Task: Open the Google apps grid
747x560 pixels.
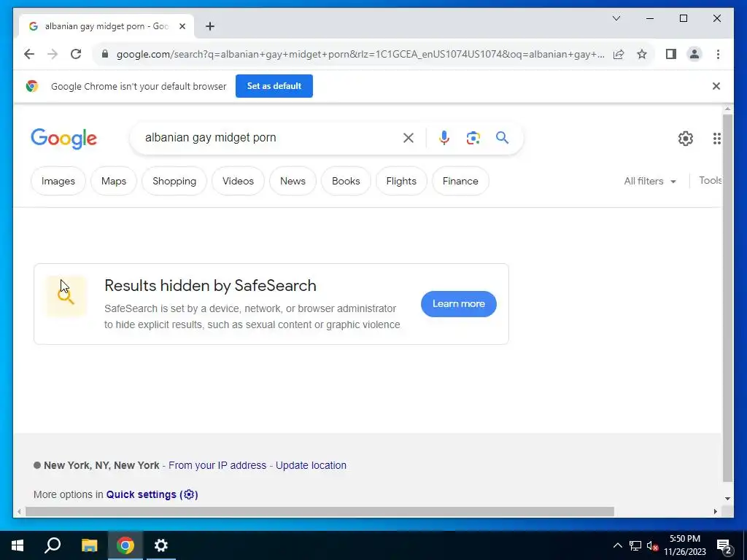Action: click(x=716, y=139)
